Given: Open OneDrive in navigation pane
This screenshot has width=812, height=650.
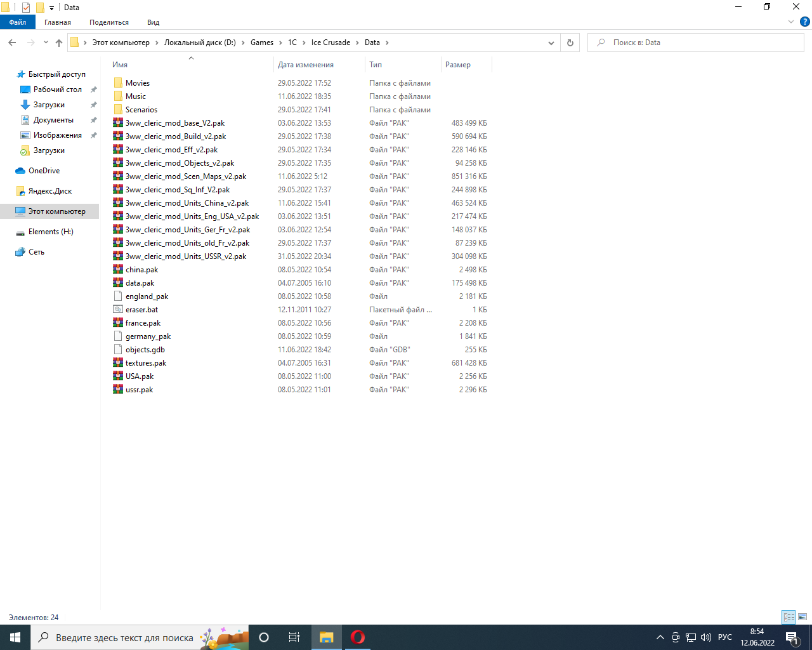Looking at the screenshot, I should click(x=44, y=171).
